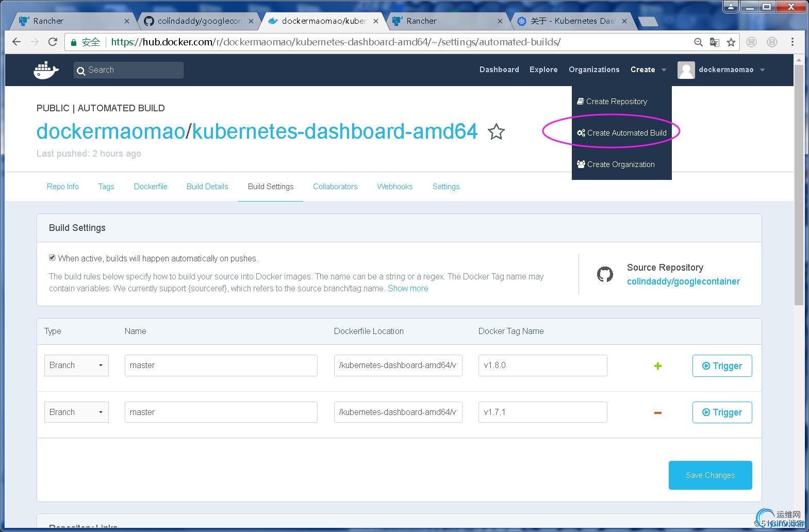Viewport: 809px width, 532px height.
Task: Open the zoom magnifier in address bar
Action: [x=698, y=42]
